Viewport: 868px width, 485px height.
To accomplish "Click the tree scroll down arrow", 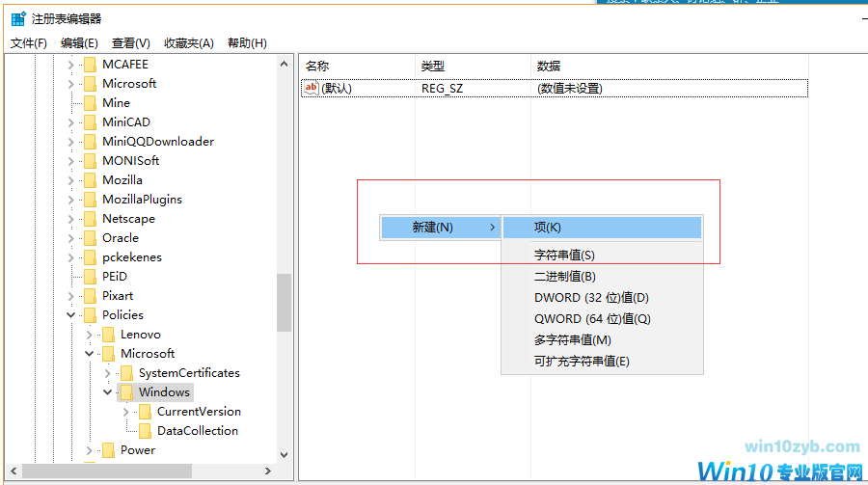I will 284,455.
